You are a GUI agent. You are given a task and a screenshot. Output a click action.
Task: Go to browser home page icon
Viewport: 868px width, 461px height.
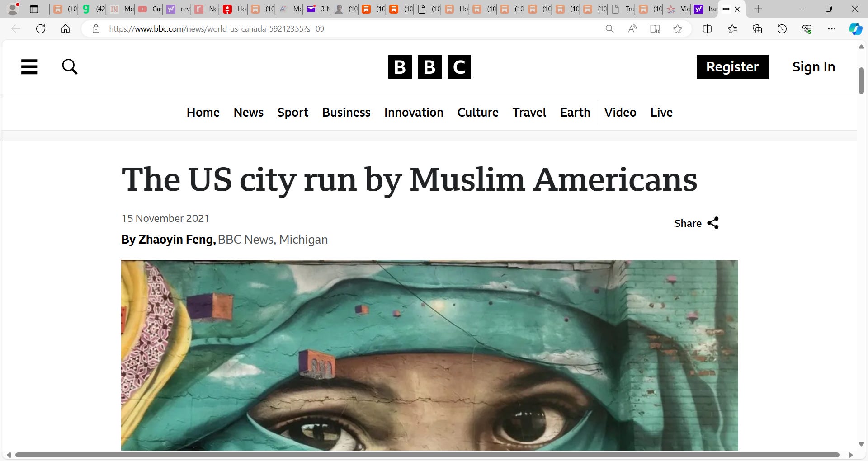(66, 29)
